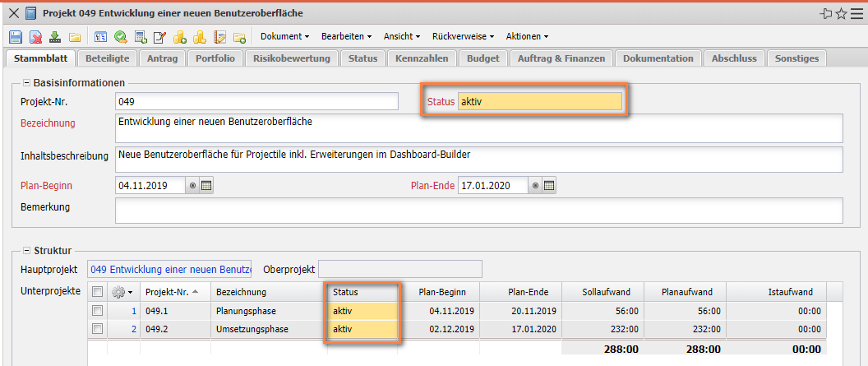Open the Dokument dropdown menu
Image resolution: width=868 pixels, height=366 pixels.
pos(284,36)
